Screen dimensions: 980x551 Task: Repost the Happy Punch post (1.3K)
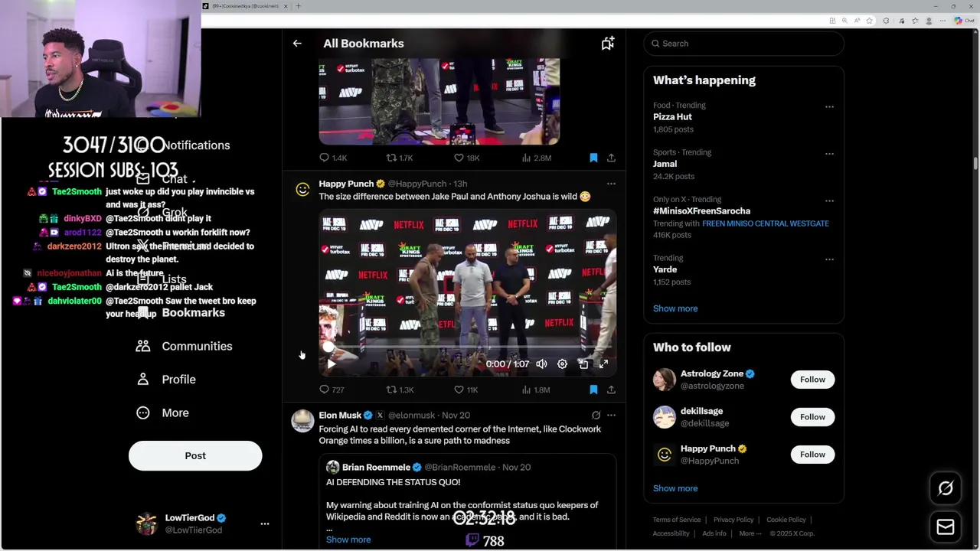pos(400,390)
